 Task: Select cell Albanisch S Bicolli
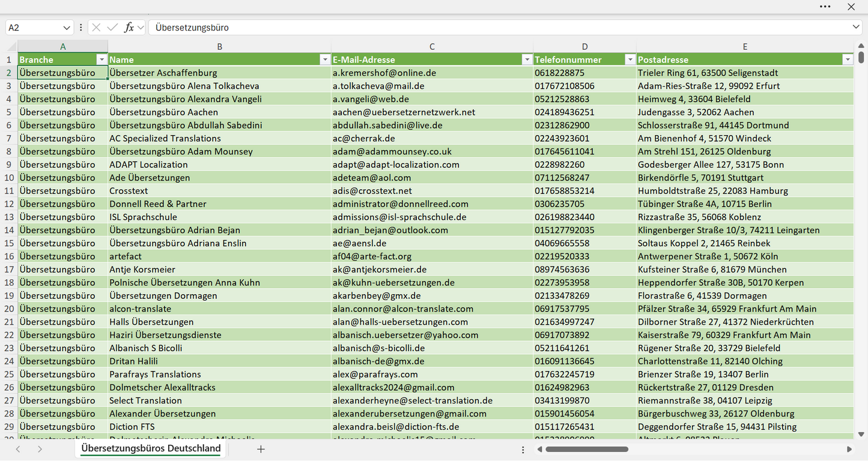point(220,348)
